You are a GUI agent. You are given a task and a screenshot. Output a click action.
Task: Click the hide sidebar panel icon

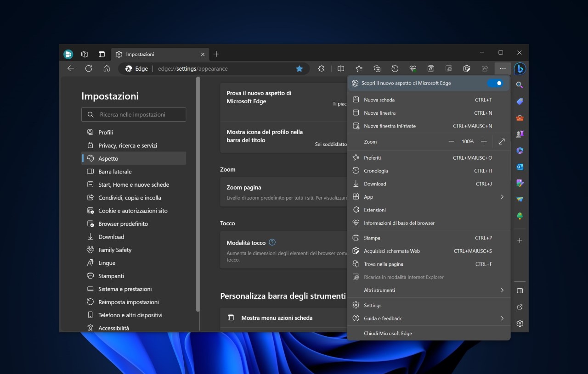click(520, 290)
